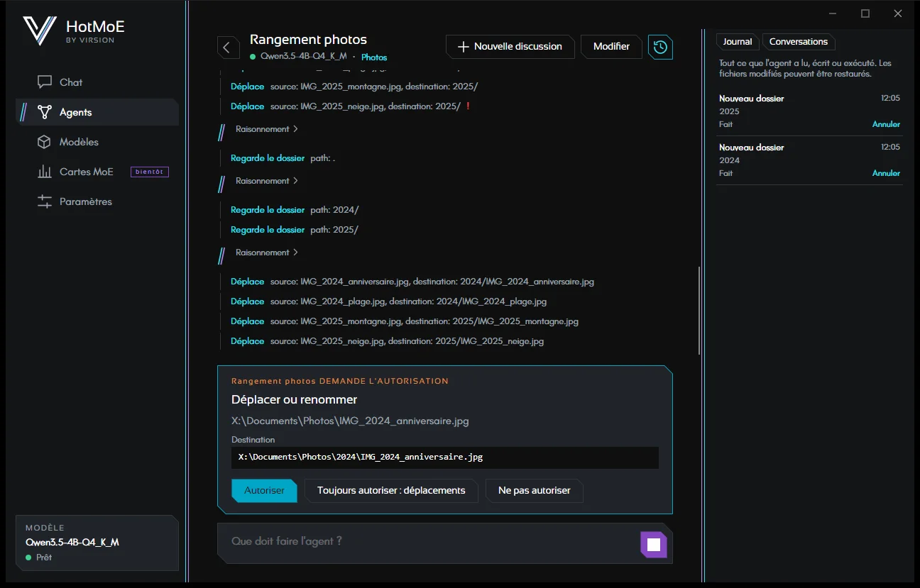
Task: Go back with the left chevron button
Action: point(227,48)
